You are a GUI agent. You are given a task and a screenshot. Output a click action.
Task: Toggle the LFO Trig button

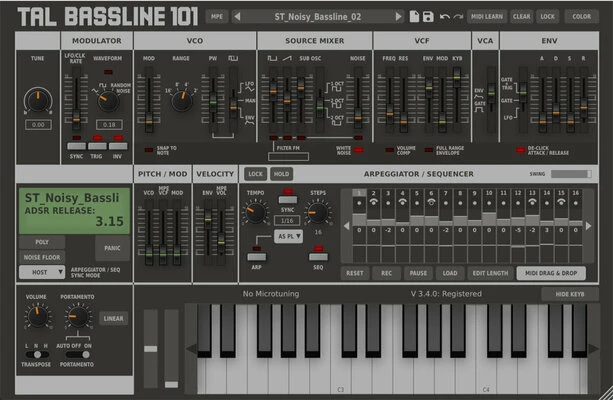[x=97, y=146]
